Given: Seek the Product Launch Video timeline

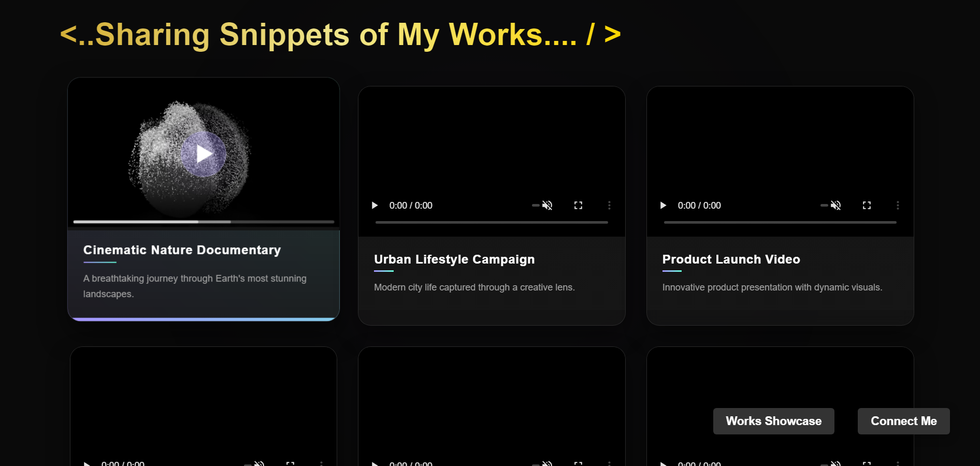Looking at the screenshot, I should coord(780,222).
